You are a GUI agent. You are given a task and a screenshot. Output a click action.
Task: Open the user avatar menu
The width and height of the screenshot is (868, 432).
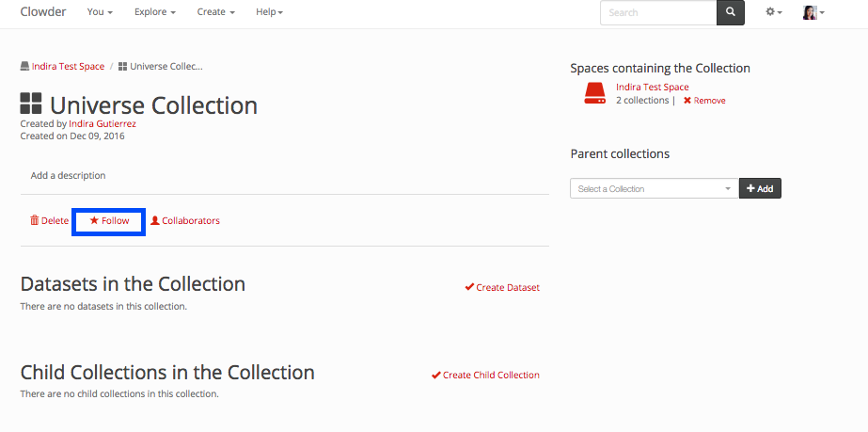(x=813, y=12)
